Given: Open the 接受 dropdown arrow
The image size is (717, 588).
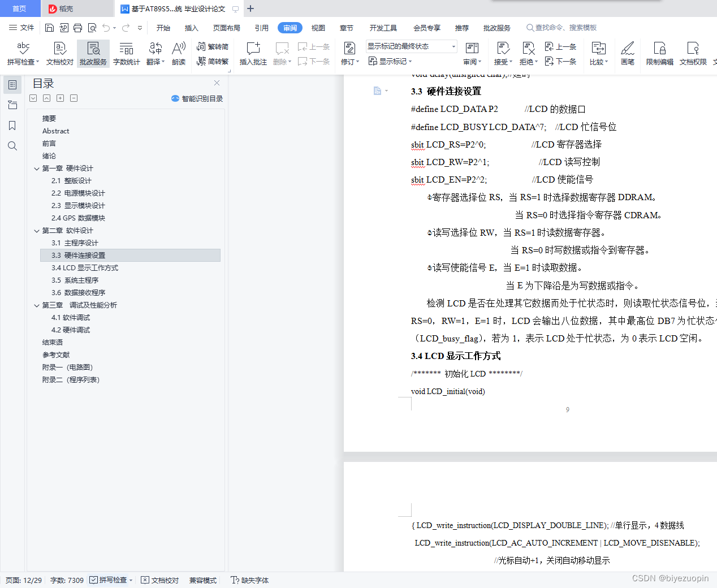Looking at the screenshot, I should [511, 62].
